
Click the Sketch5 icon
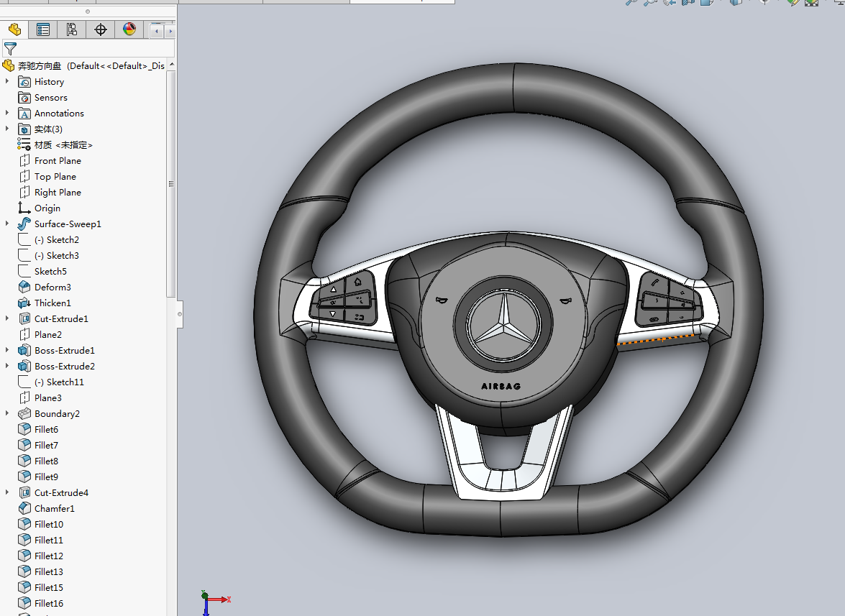click(x=24, y=271)
